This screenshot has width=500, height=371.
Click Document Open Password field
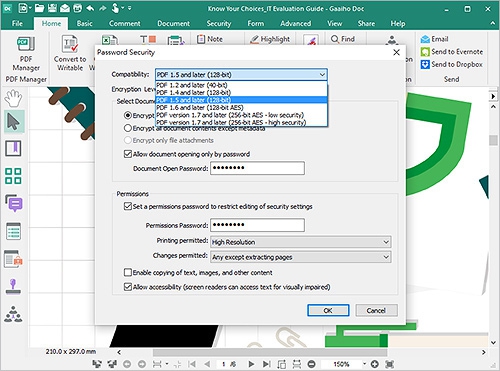click(x=257, y=168)
